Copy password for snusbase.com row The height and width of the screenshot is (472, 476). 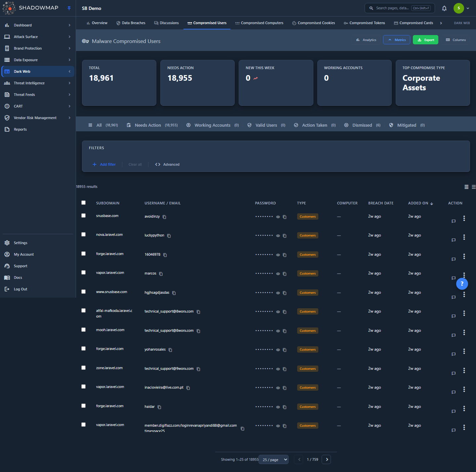point(285,217)
